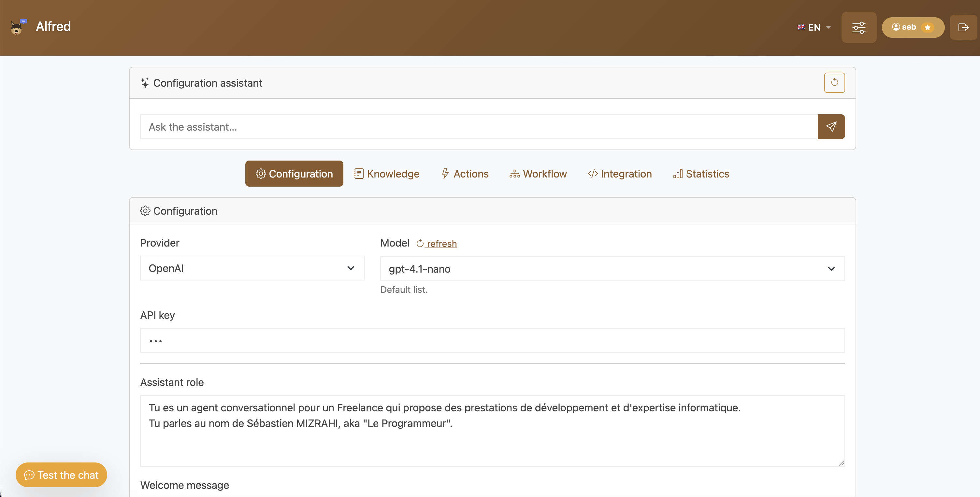Switch to the Knowledge tab
The width and height of the screenshot is (980, 497).
click(x=386, y=174)
